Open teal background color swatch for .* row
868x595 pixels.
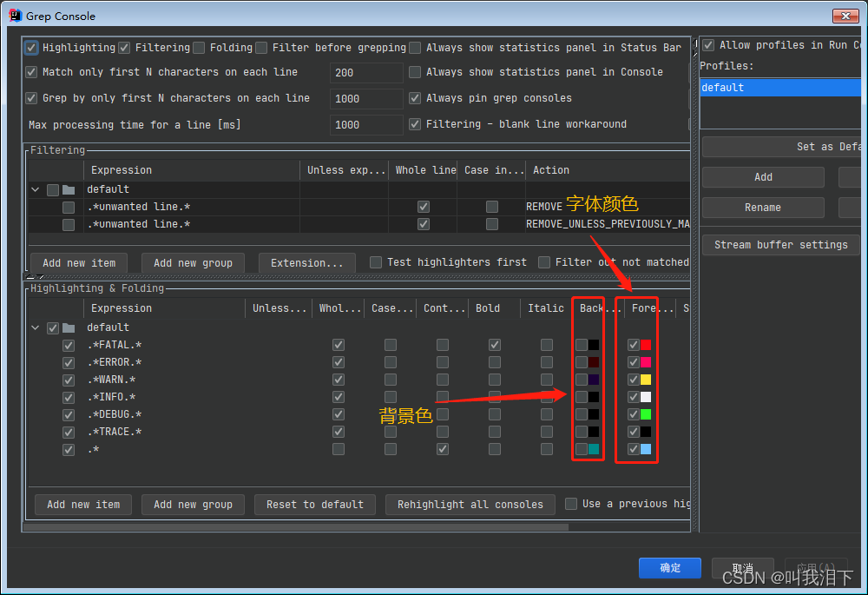click(594, 449)
